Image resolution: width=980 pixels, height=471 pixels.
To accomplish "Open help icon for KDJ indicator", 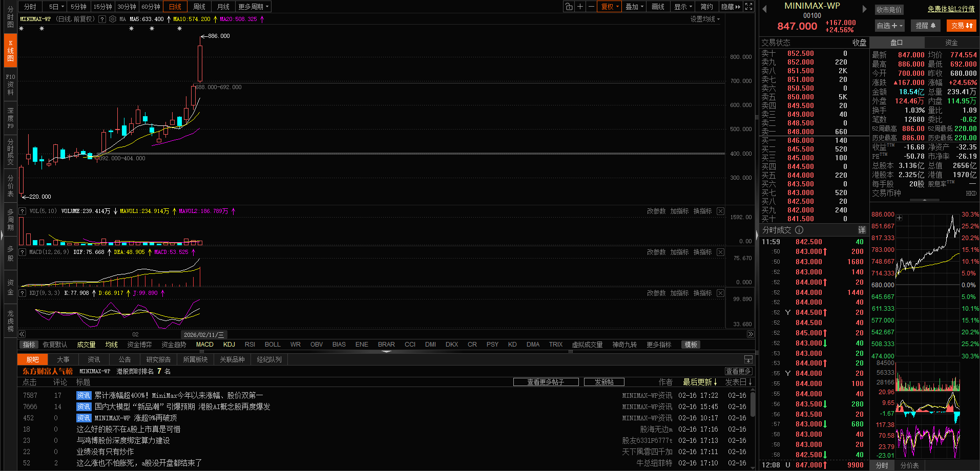I will 23,293.
